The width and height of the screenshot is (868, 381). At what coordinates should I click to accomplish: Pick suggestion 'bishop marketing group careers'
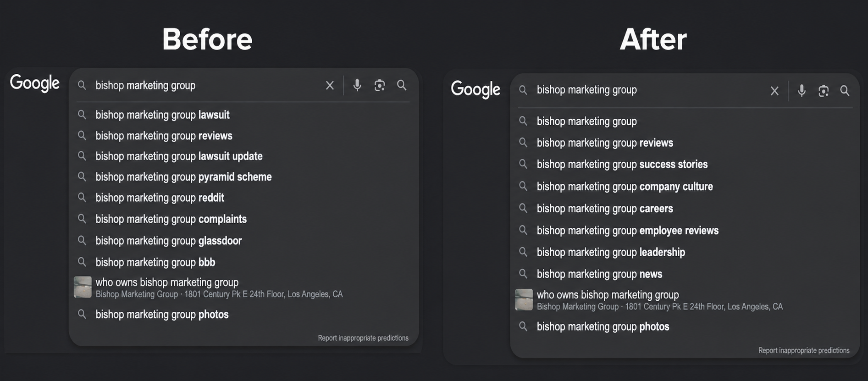pos(605,209)
